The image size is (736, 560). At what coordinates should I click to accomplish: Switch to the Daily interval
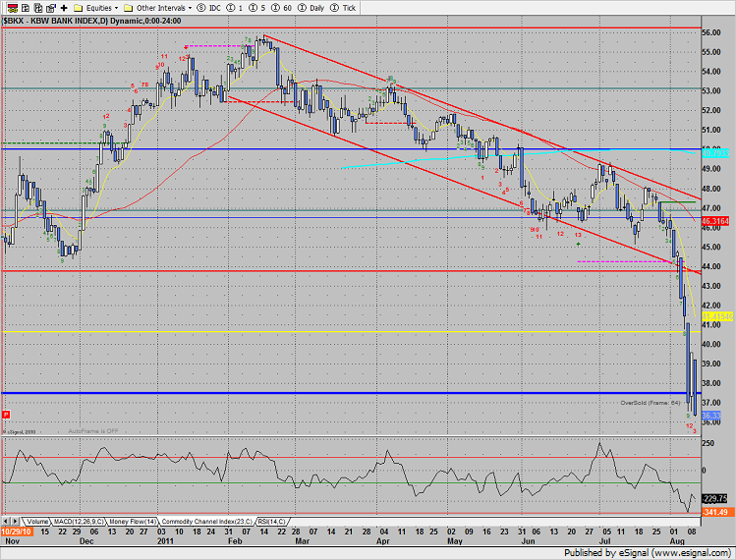pyautogui.click(x=311, y=8)
